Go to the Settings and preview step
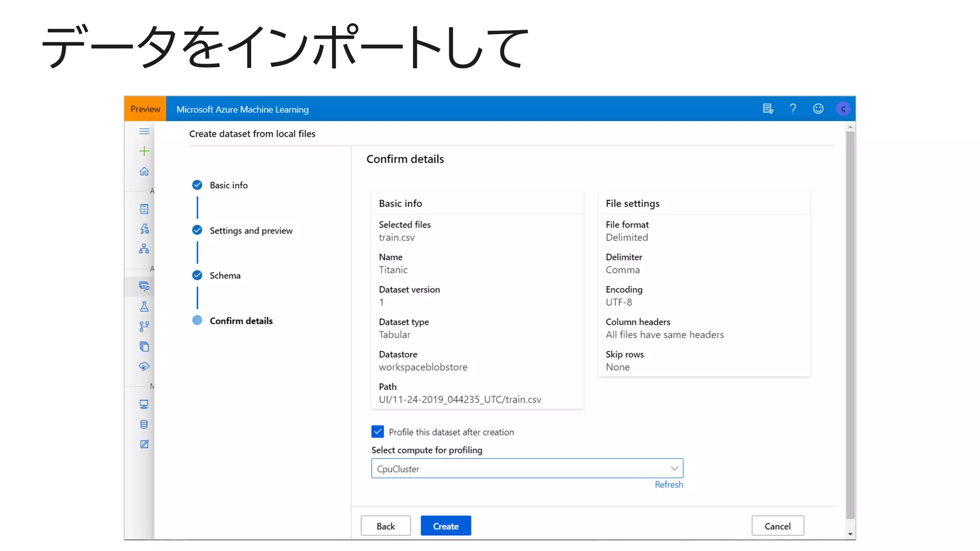Viewport: 980px width, 551px height. [x=251, y=231]
